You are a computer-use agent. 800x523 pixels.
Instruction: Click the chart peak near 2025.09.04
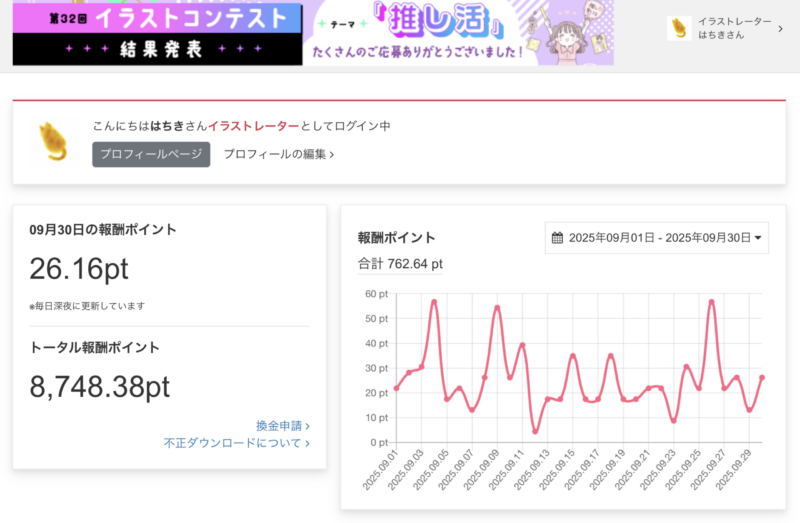point(434,301)
